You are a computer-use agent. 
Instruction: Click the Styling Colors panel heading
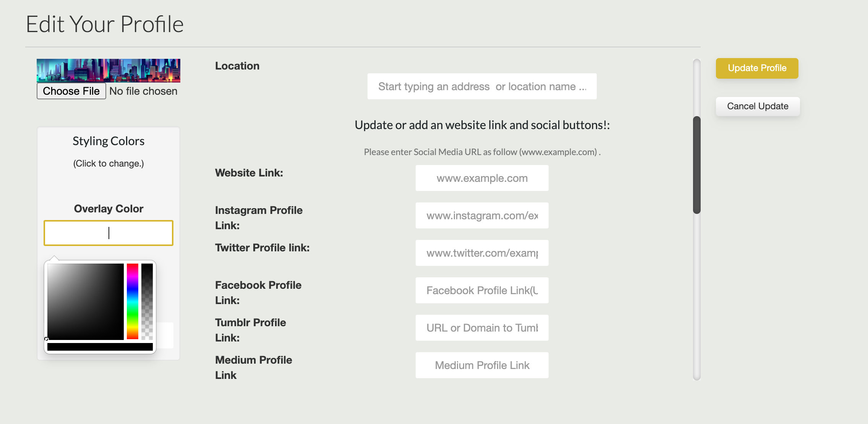108,141
